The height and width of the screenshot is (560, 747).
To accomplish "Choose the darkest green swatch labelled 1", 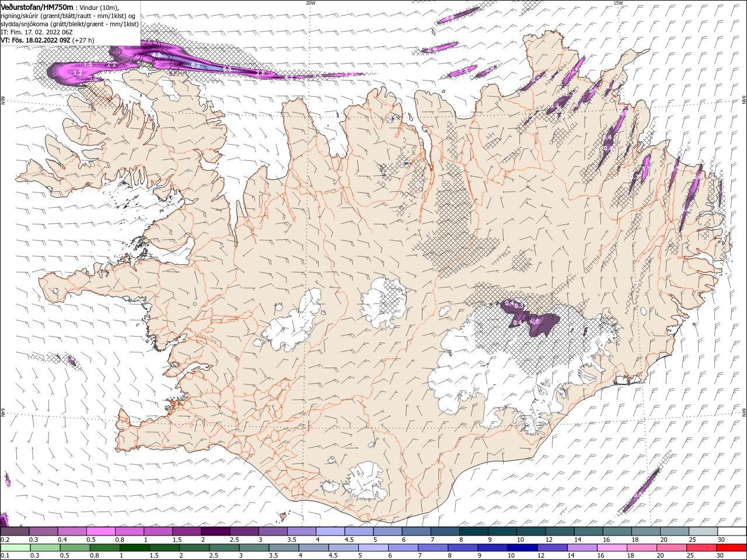I will [135, 548].
